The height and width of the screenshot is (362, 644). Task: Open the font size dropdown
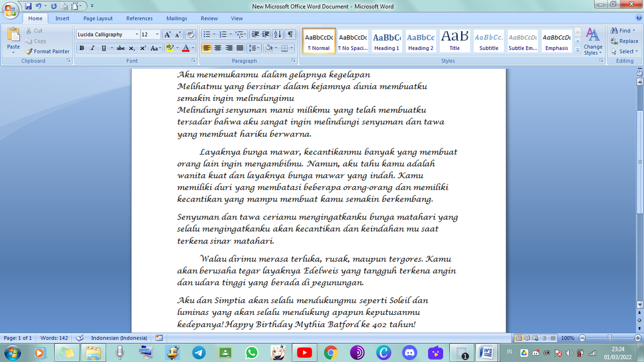pos(157,34)
